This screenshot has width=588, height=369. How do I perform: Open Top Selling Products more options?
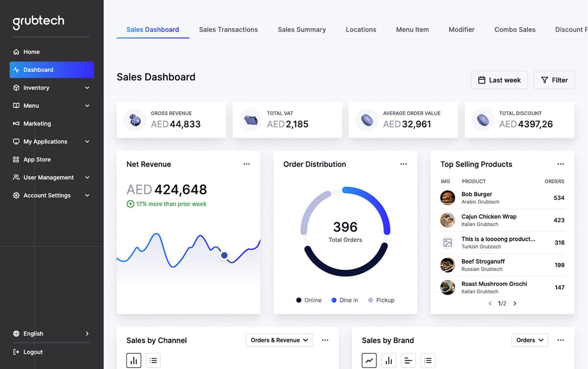point(560,164)
